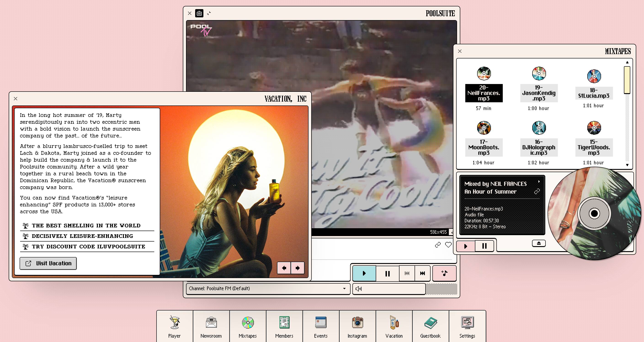
Task: Skip to previous track in Poolsuite
Action: (407, 273)
